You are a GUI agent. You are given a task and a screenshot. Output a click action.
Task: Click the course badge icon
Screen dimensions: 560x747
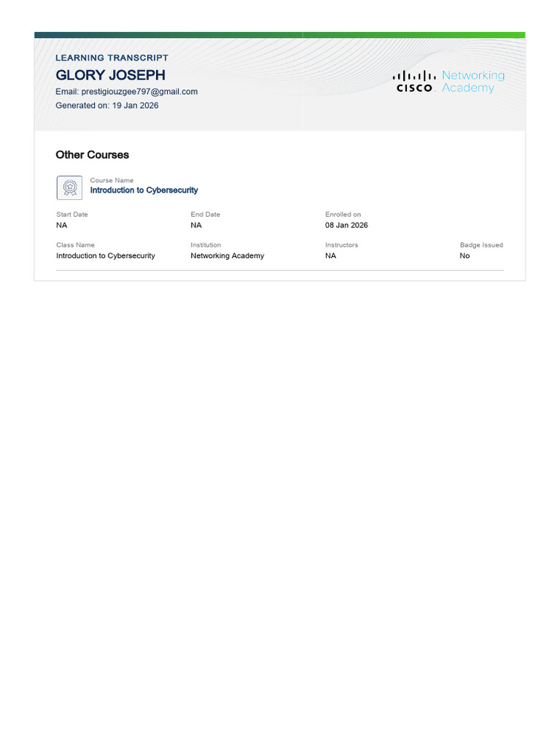(x=69, y=187)
